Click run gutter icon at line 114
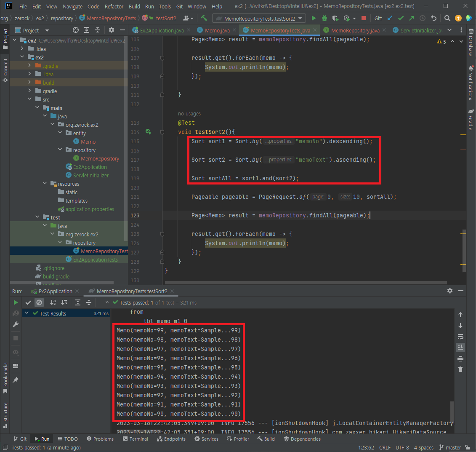The height and width of the screenshot is (452, 476). (x=148, y=132)
